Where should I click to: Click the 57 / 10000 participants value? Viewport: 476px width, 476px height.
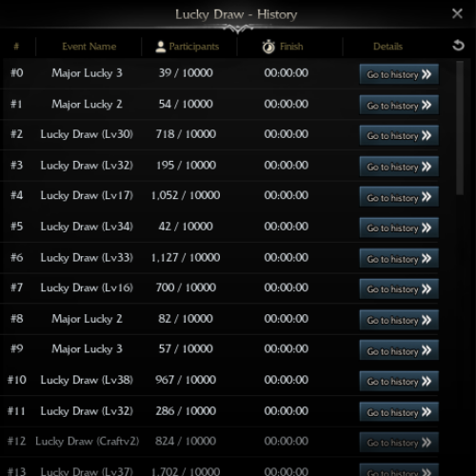186,349
